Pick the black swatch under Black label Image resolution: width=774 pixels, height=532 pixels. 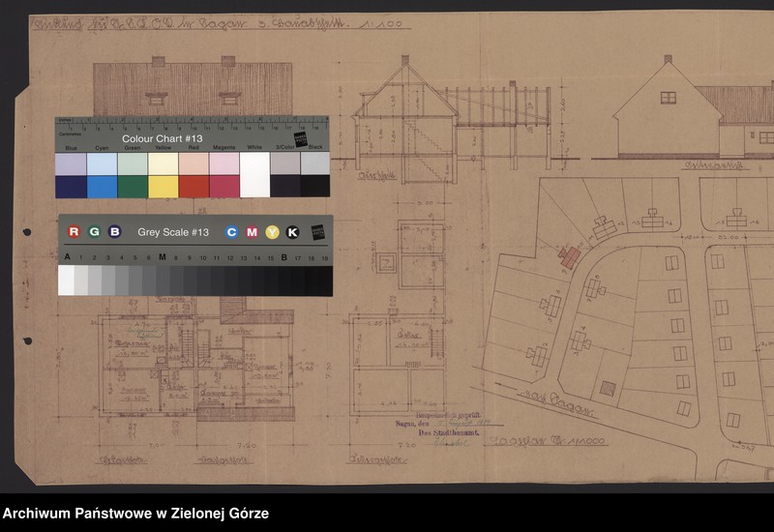[315, 186]
